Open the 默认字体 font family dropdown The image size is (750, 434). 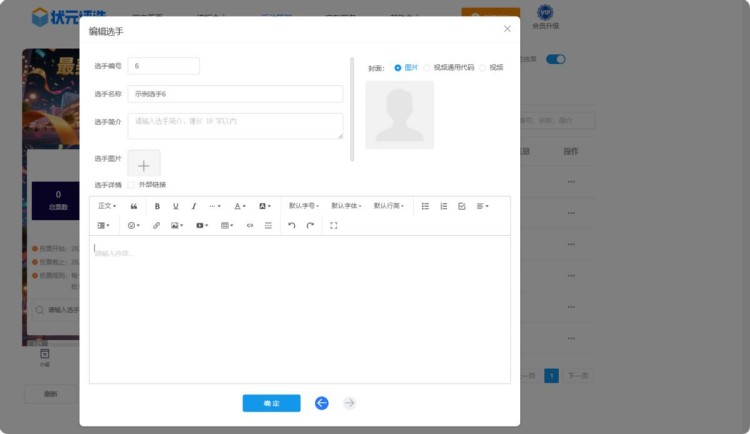tap(346, 206)
